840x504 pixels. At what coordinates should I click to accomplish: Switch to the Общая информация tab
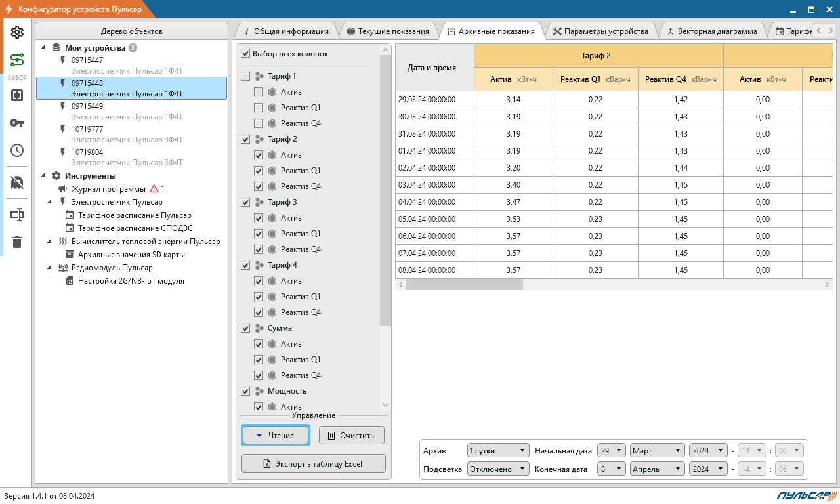coord(286,31)
